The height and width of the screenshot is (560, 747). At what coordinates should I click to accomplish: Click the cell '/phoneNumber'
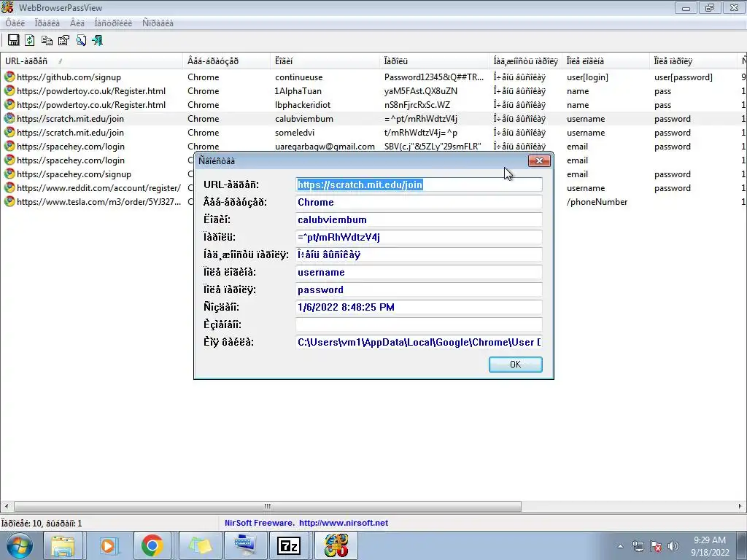[x=597, y=202]
